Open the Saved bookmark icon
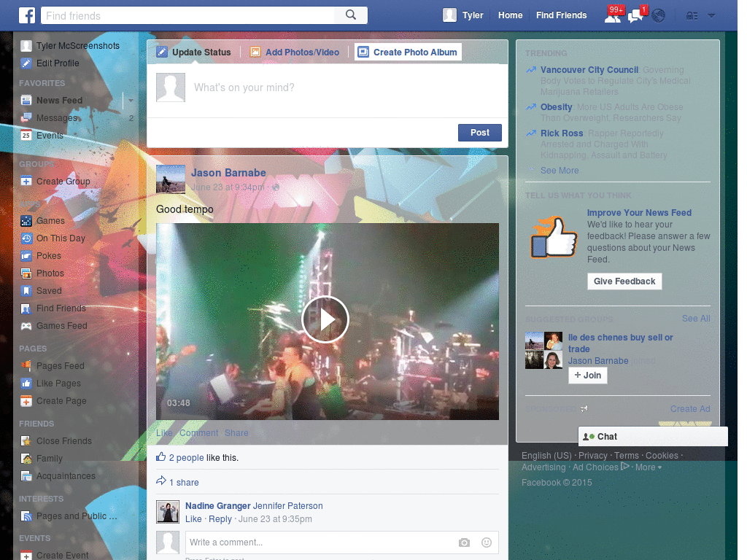The height and width of the screenshot is (560, 747). point(26,291)
